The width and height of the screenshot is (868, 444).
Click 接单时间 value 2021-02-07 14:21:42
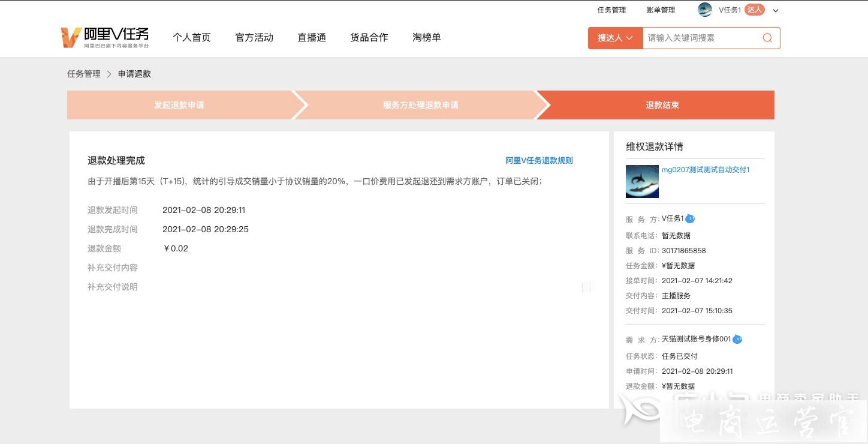pyautogui.click(x=697, y=281)
